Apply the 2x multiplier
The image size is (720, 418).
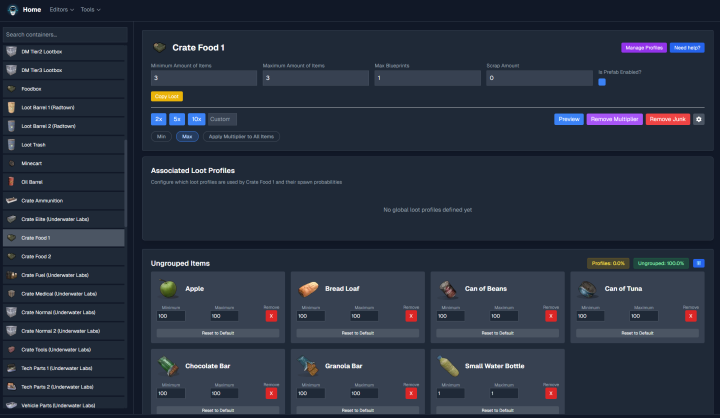click(x=158, y=119)
